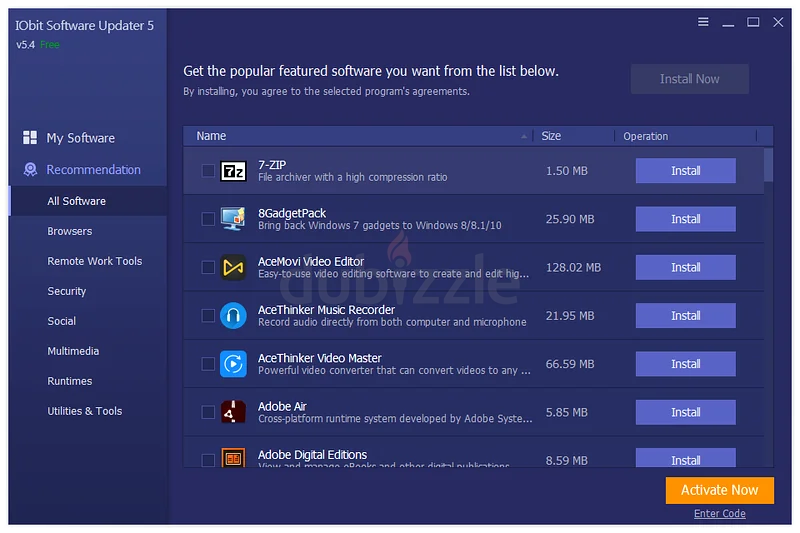The width and height of the screenshot is (800, 533).
Task: Click the AceMovi Video Editor icon
Action: pos(233,267)
